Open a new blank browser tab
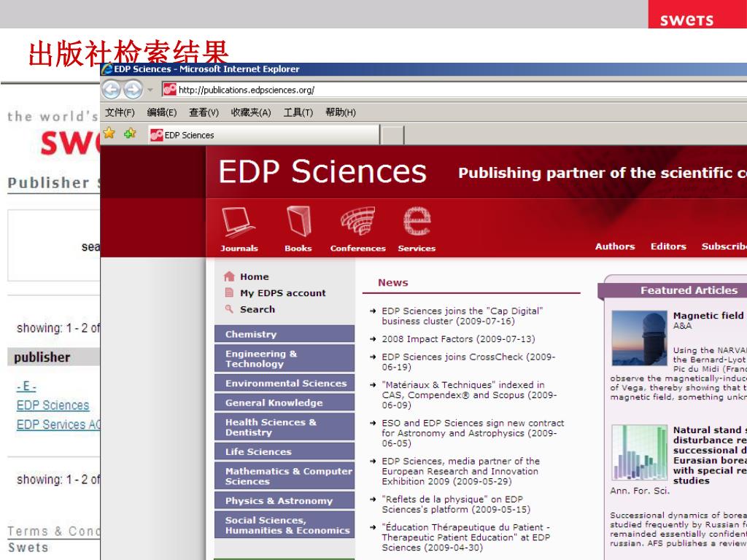Screen dimensions: 747x560 point(393,135)
